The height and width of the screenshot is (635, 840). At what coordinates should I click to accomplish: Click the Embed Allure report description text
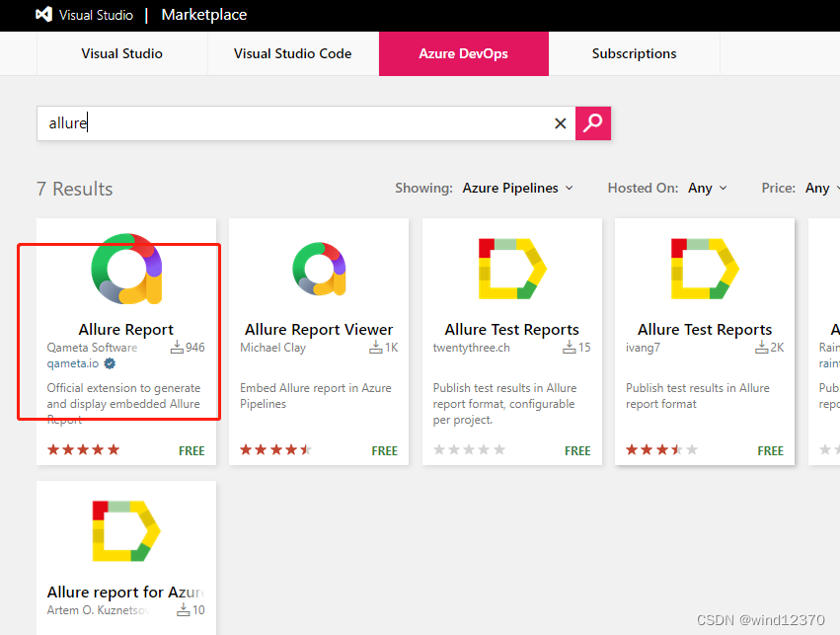[316, 395]
